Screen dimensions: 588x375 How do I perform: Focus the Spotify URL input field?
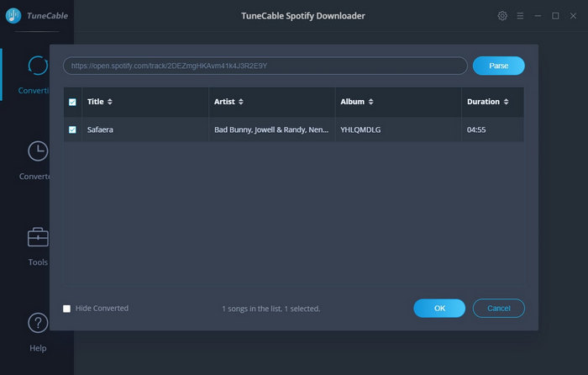(x=265, y=66)
